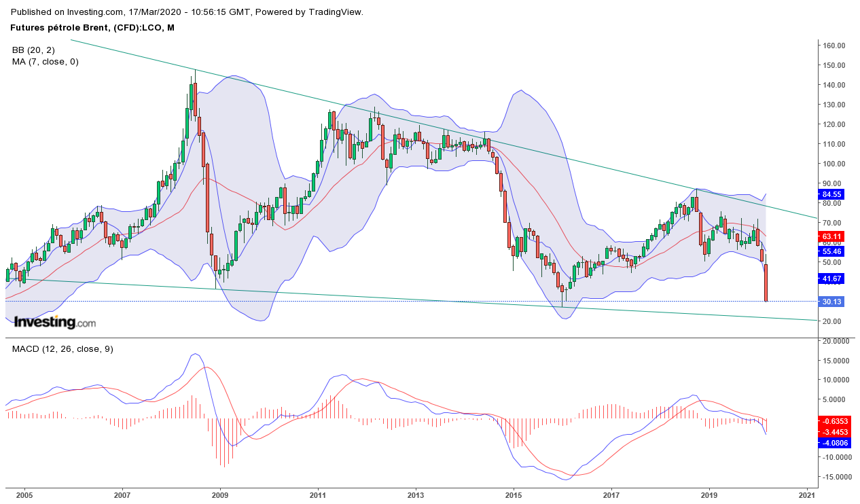Click the 2017 time axis label
This screenshot has width=860, height=504.
click(611, 495)
